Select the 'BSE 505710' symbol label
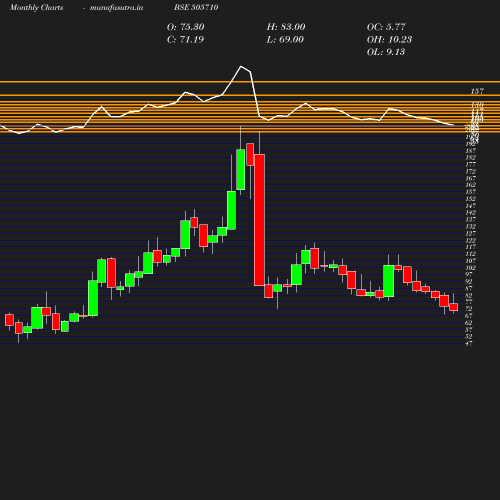 pyautogui.click(x=196, y=7)
